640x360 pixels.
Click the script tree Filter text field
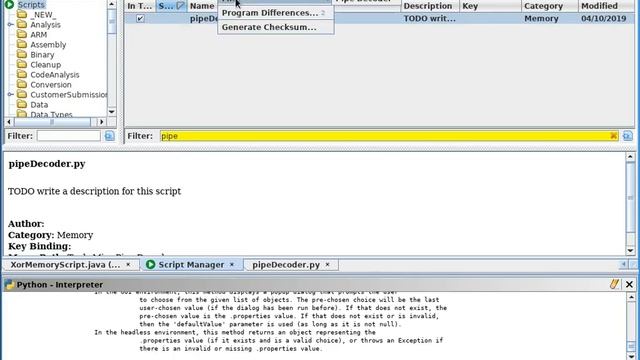69,136
